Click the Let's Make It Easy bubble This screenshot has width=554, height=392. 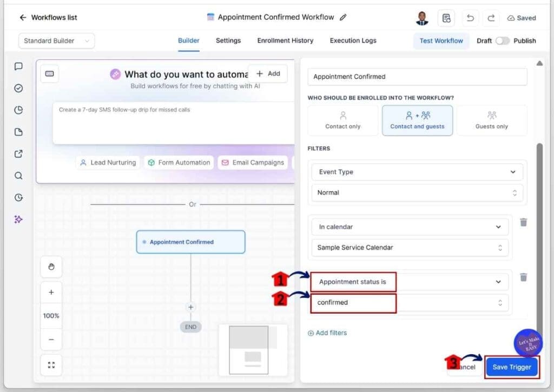[528, 343]
